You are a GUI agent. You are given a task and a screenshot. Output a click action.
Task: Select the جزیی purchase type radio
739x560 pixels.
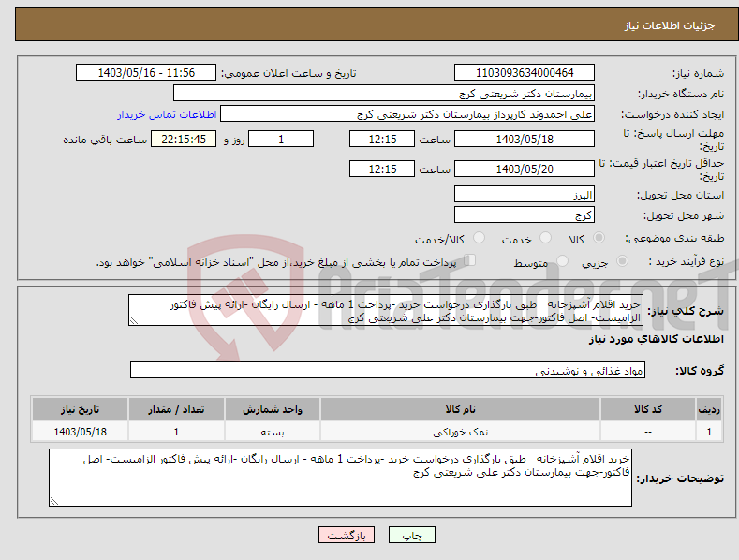pos(622,260)
